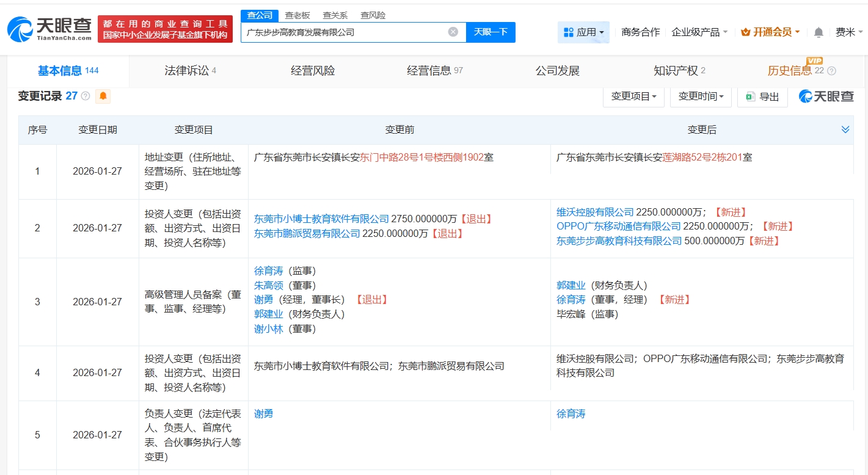The width and height of the screenshot is (868, 475).
Task: Switch to the 查风险 search tab
Action: [373, 15]
